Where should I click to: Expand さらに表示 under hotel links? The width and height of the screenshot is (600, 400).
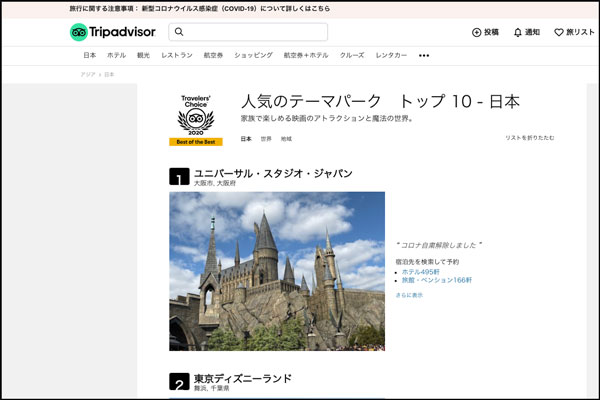coord(410,295)
